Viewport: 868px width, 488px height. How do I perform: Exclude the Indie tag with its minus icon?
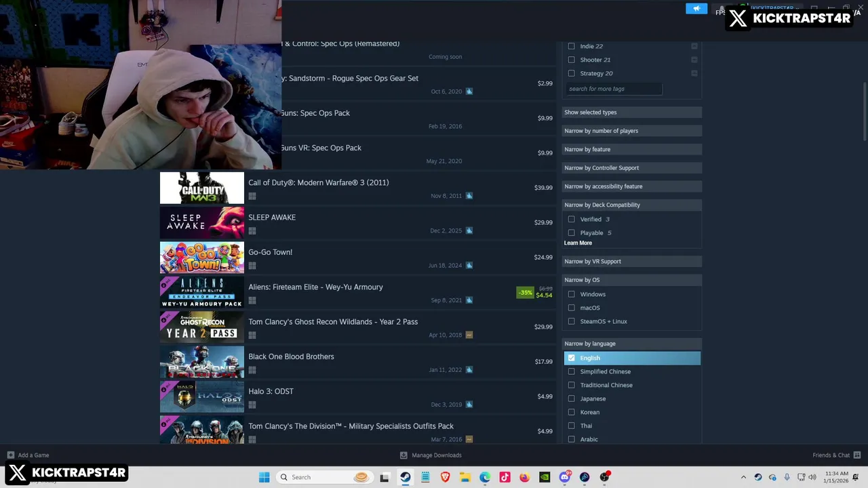point(694,46)
